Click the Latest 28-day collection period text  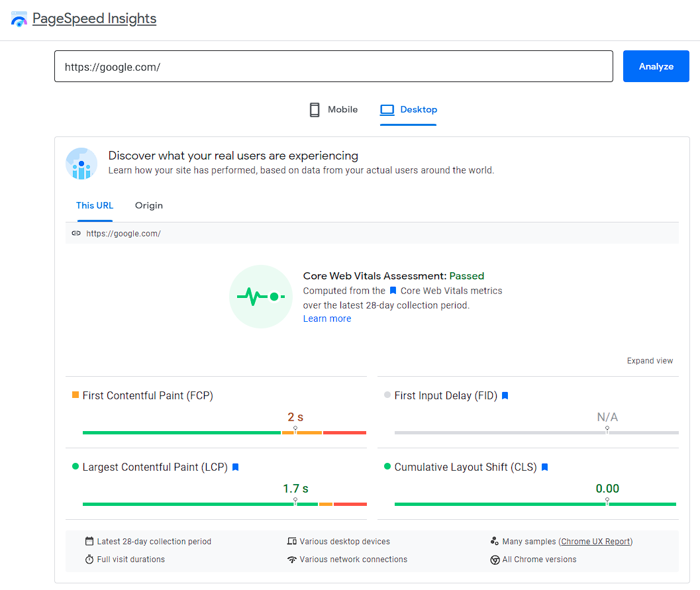point(154,542)
